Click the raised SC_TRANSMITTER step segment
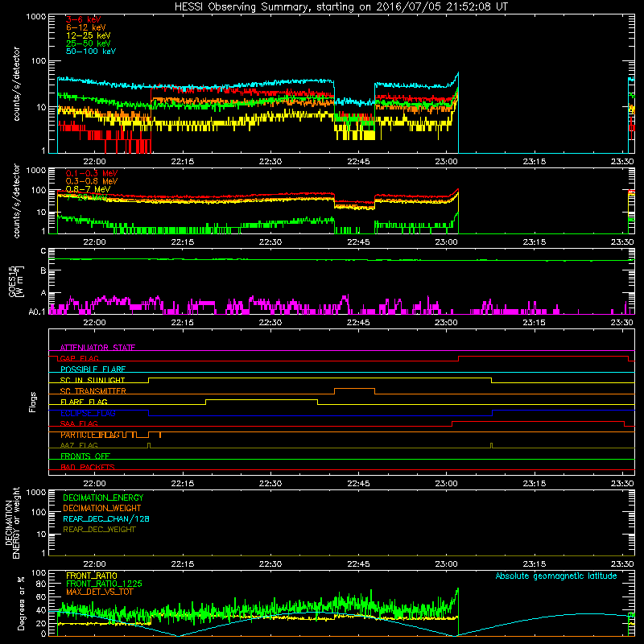This screenshot has height=644, width=644. (354, 389)
